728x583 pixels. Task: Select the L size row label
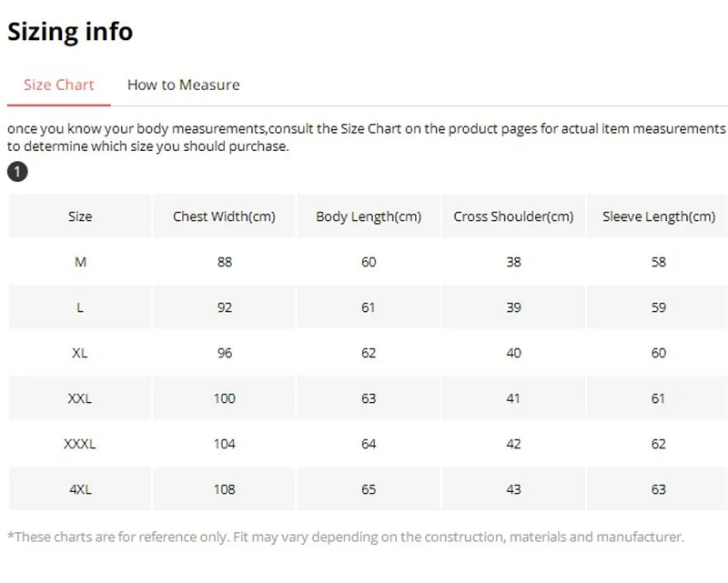click(x=80, y=307)
